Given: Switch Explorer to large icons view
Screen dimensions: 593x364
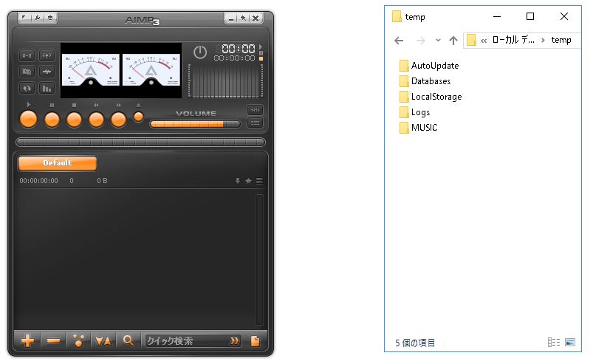Looking at the screenshot, I should [x=570, y=343].
